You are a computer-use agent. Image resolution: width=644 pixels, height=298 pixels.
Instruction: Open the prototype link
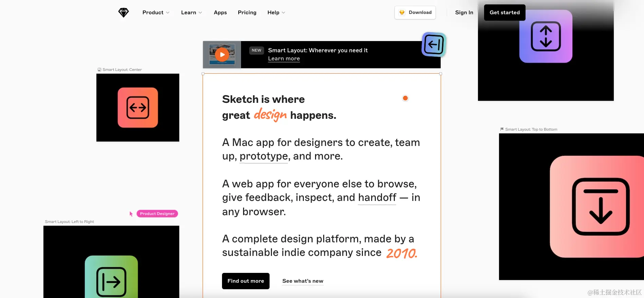tap(264, 156)
